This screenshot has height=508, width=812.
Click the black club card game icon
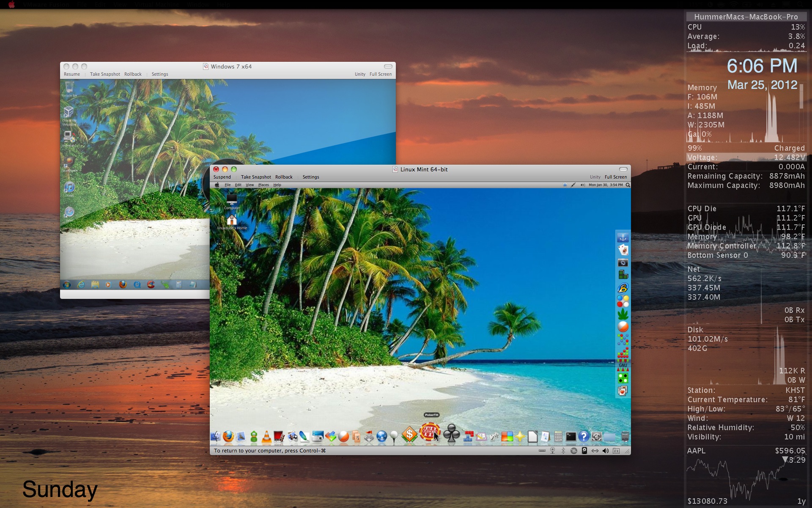click(451, 433)
